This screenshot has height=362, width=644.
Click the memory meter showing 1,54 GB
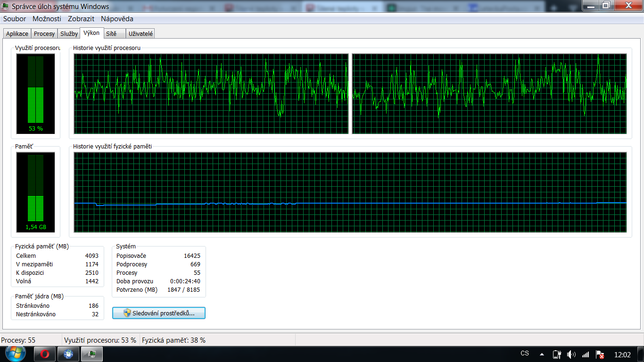(36, 192)
